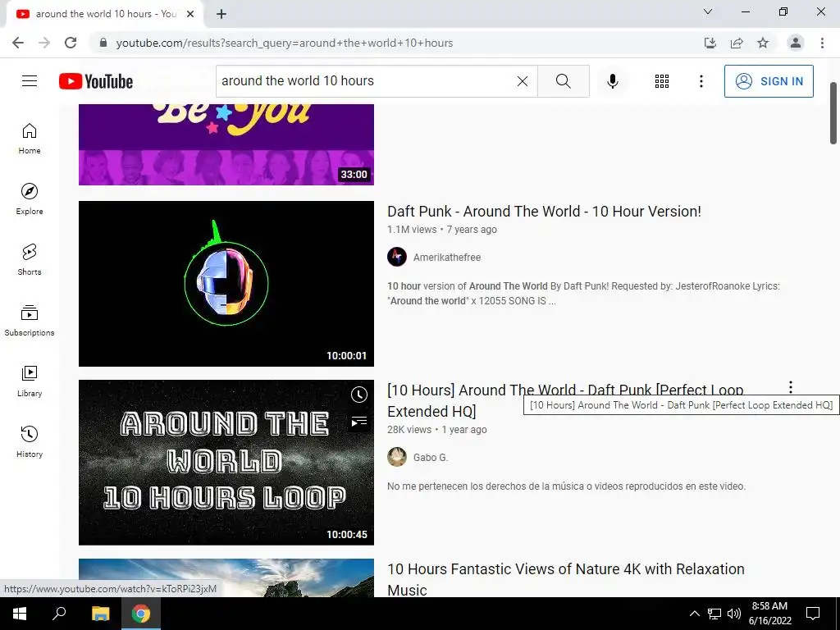Search with your voice microphone icon
This screenshot has height=630, width=840.
pos(613,81)
